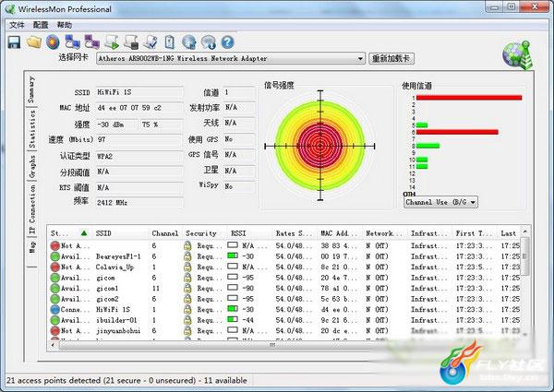The height and width of the screenshot is (392, 554).
Task: Click the signal strength radar display
Action: click(319, 146)
